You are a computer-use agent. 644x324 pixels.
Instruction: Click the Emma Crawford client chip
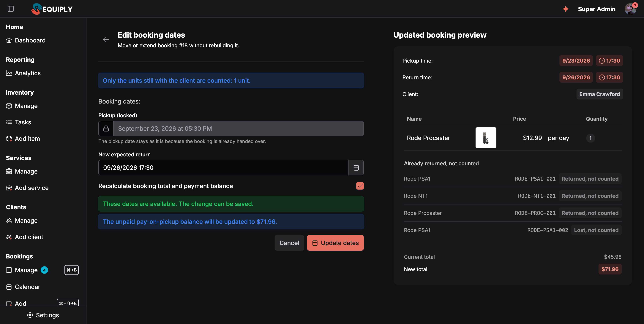(x=599, y=94)
